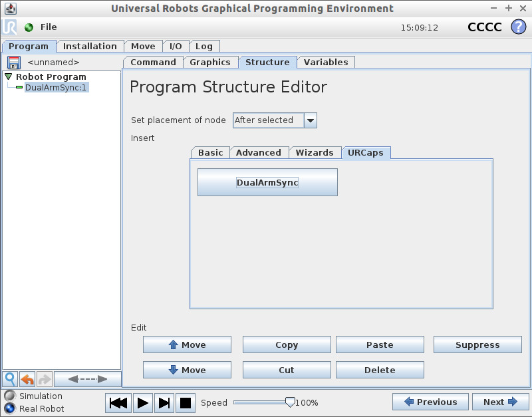Adjust the Speed slider handle
Image resolution: width=532 pixels, height=417 pixels.
click(x=289, y=402)
